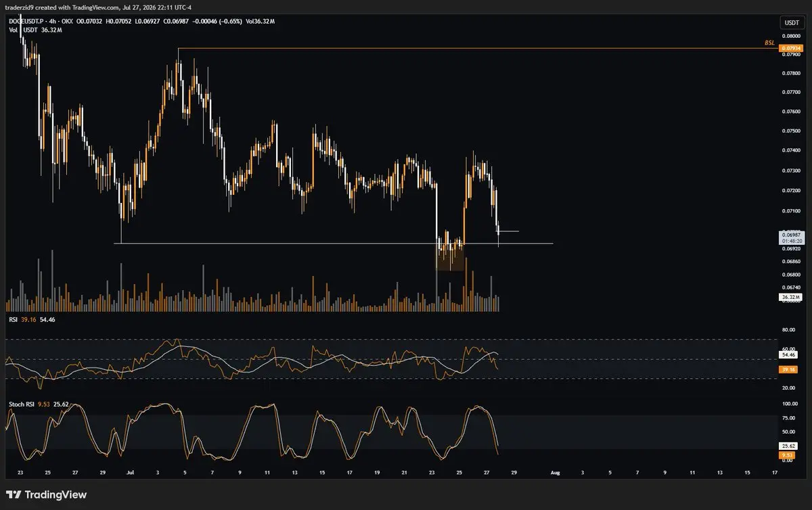Select the RSI indicator title
The height and width of the screenshot is (510, 812).
[12, 321]
